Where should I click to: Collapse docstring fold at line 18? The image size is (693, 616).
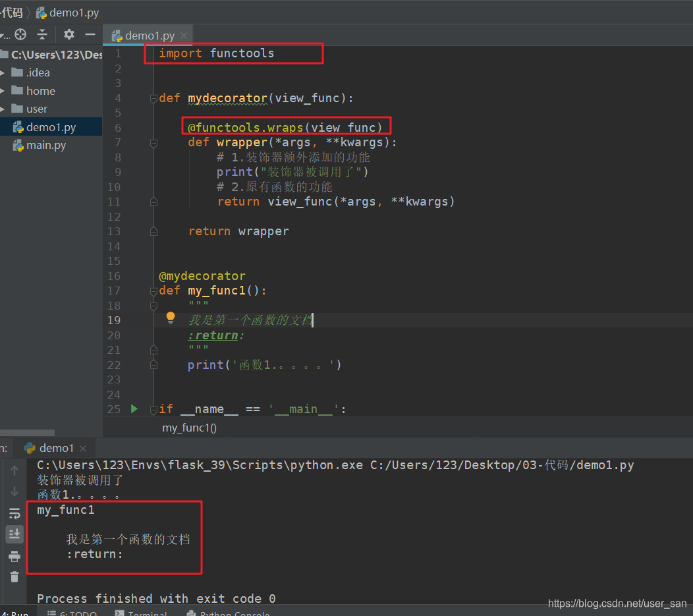click(x=153, y=305)
